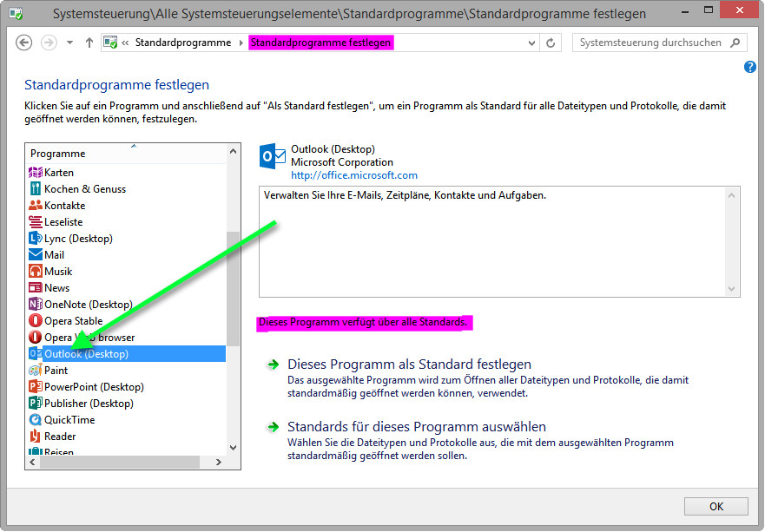Click the program list scroll-left arrow
The height and width of the screenshot is (532, 765).
(x=33, y=462)
